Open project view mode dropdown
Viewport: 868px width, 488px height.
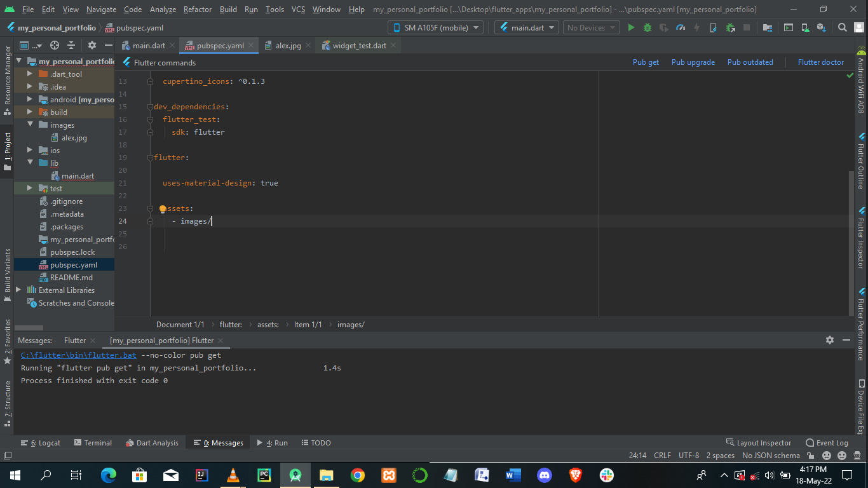[x=31, y=45]
